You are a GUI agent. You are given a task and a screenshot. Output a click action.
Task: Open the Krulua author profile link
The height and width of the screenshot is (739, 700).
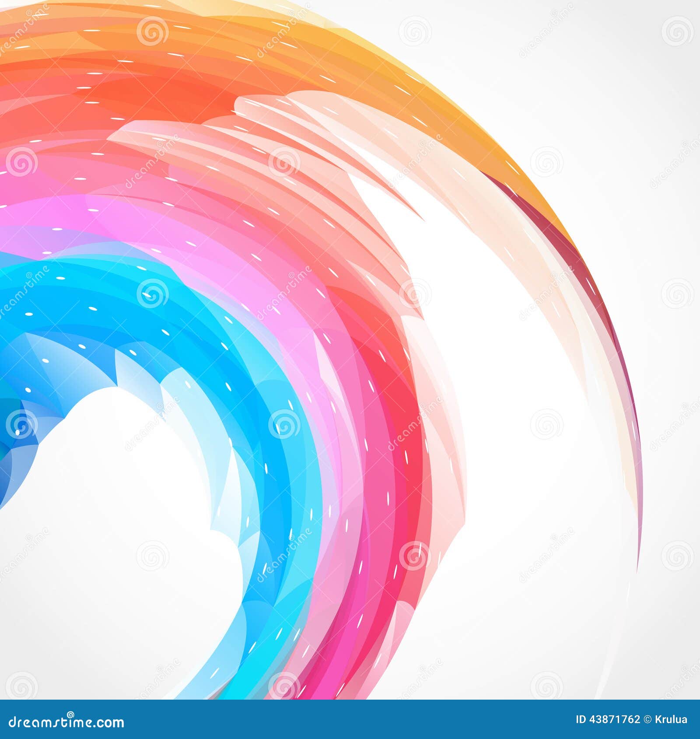671,719
